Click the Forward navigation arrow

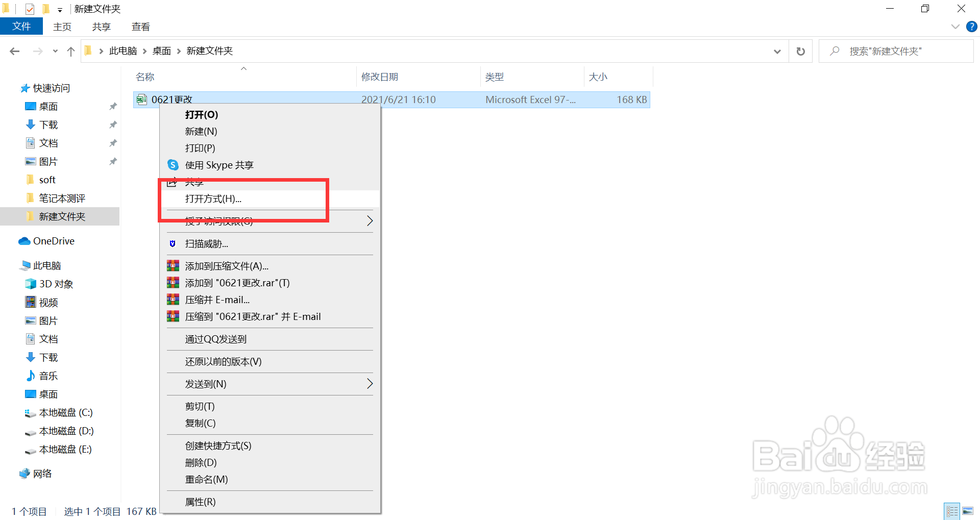pos(38,51)
